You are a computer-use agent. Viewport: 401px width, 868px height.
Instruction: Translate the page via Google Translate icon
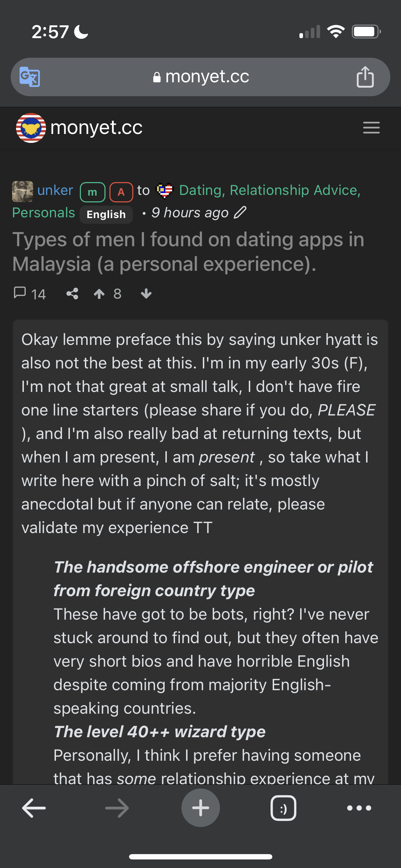30,77
